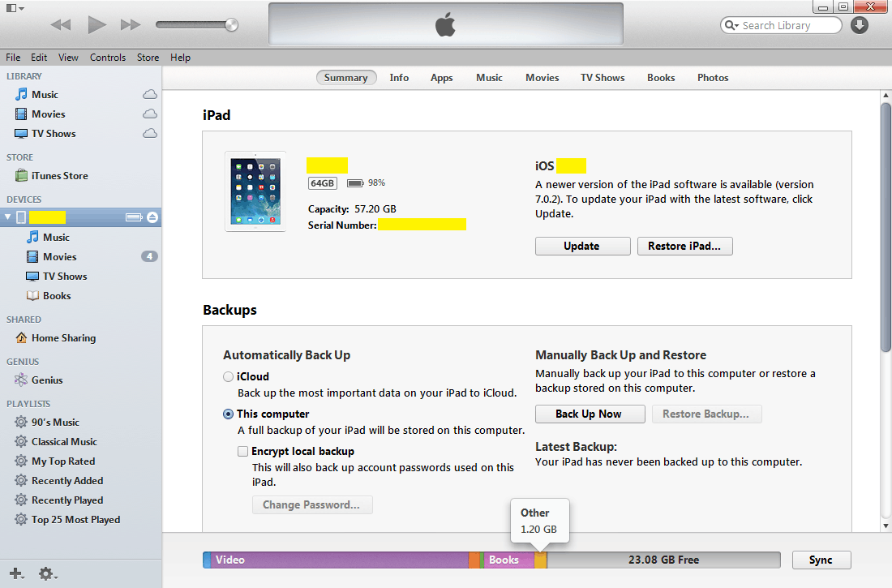Click device battery icon in sidebar

(x=134, y=217)
